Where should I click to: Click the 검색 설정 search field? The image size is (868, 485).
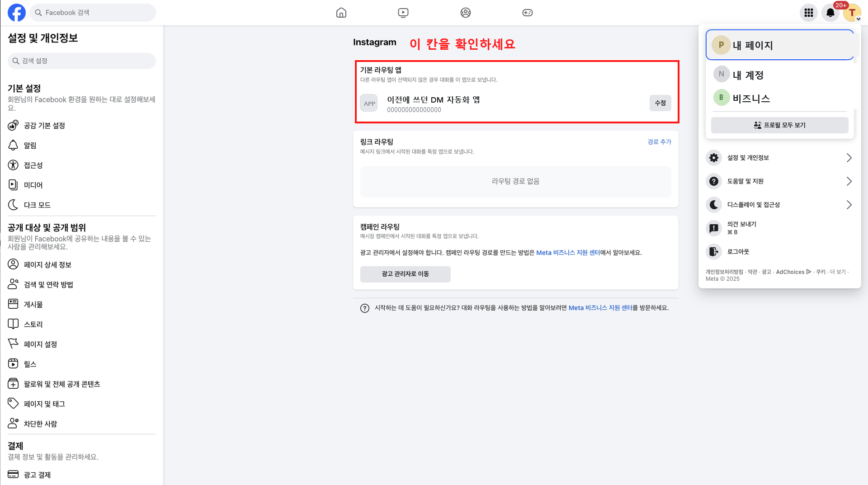coord(82,61)
